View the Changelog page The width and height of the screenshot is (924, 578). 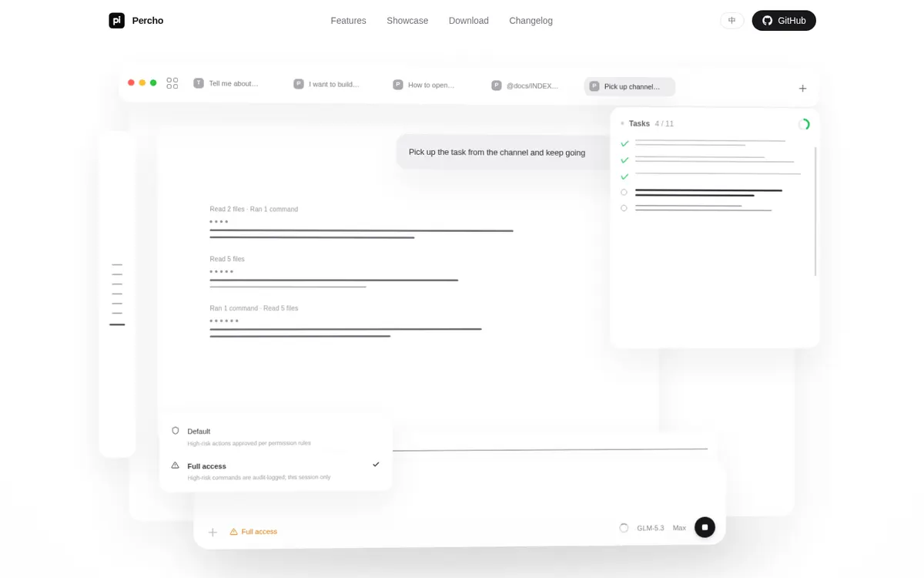[531, 21]
